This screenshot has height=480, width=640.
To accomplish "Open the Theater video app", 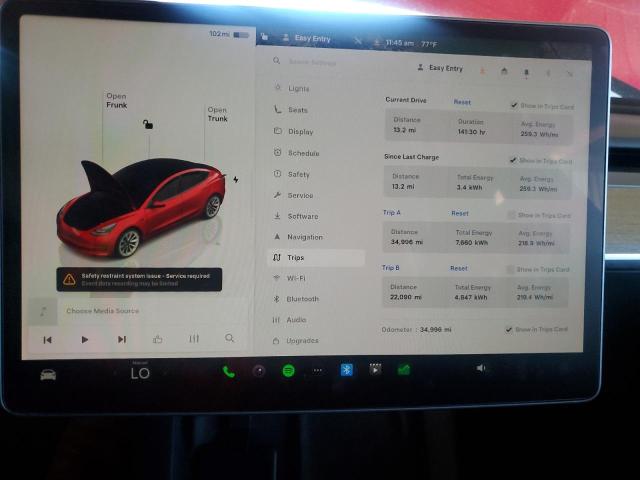I will 375,369.
